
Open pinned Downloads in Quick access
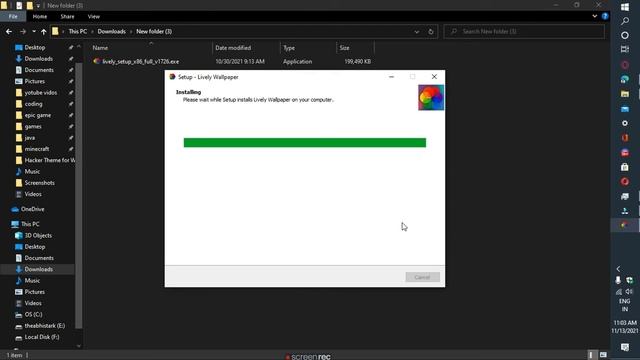[x=38, y=59]
